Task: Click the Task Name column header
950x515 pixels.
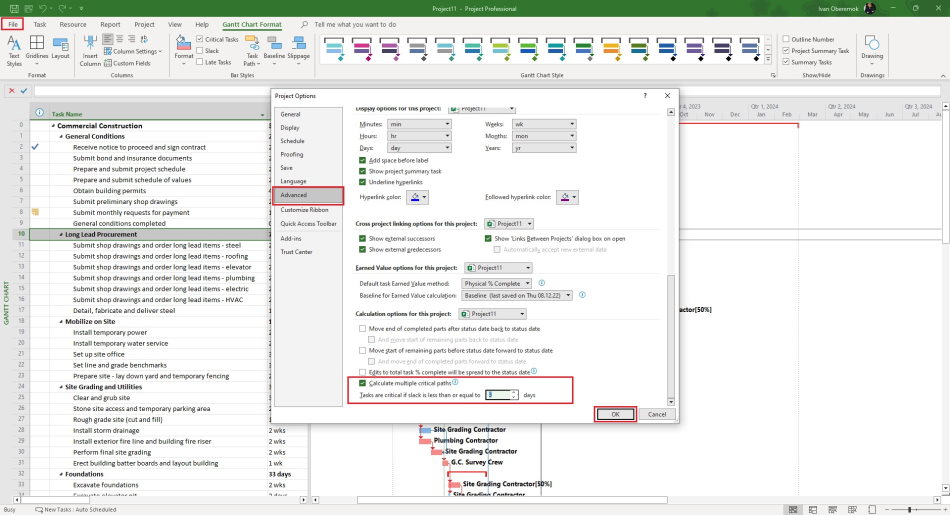Action: click(159, 114)
